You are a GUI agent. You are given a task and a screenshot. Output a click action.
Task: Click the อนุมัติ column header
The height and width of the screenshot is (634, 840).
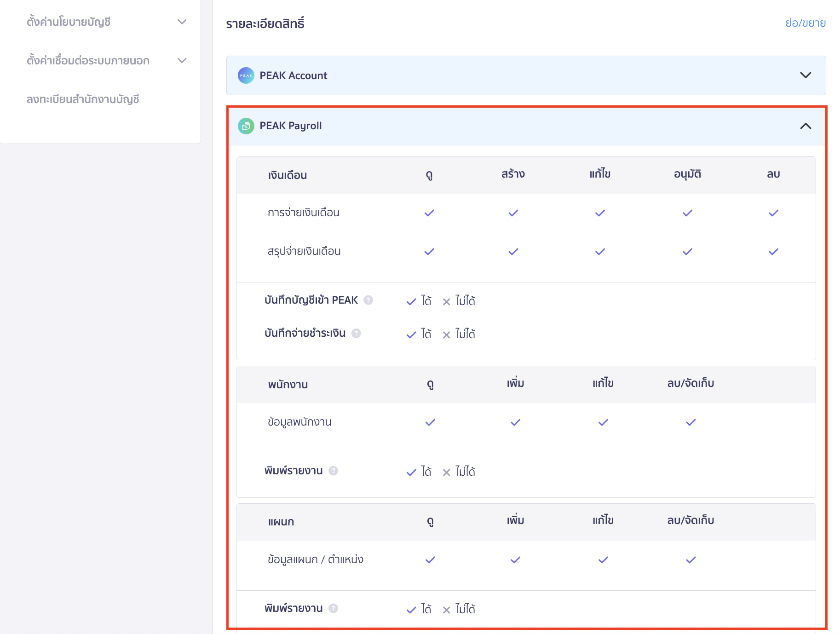[687, 174]
